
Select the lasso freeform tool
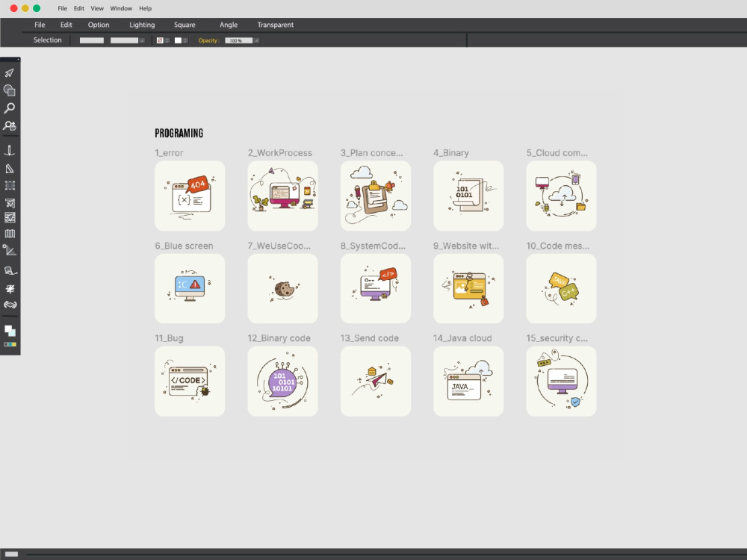[x=10, y=271]
